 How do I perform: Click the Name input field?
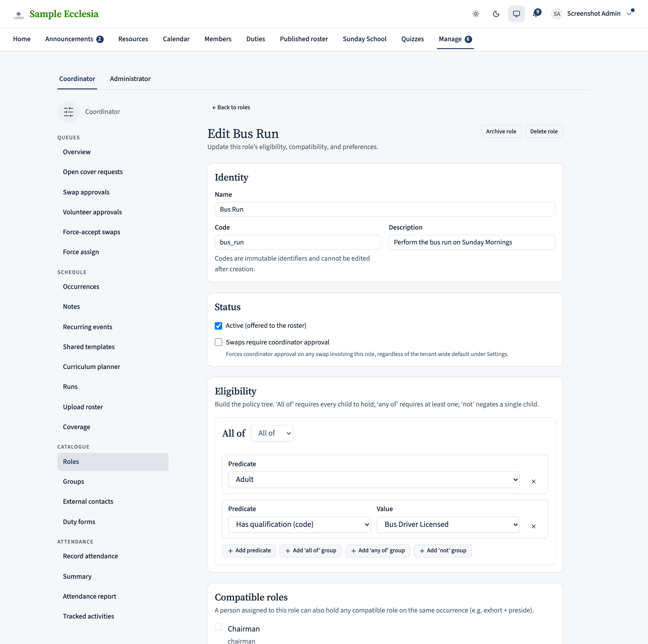[385, 209]
